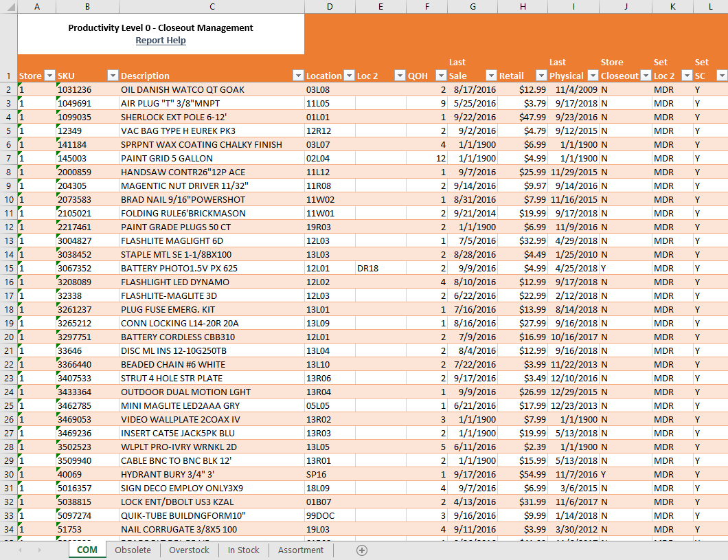Select cell NAIL CORRUGATE 3/8X5 100

[212, 529]
